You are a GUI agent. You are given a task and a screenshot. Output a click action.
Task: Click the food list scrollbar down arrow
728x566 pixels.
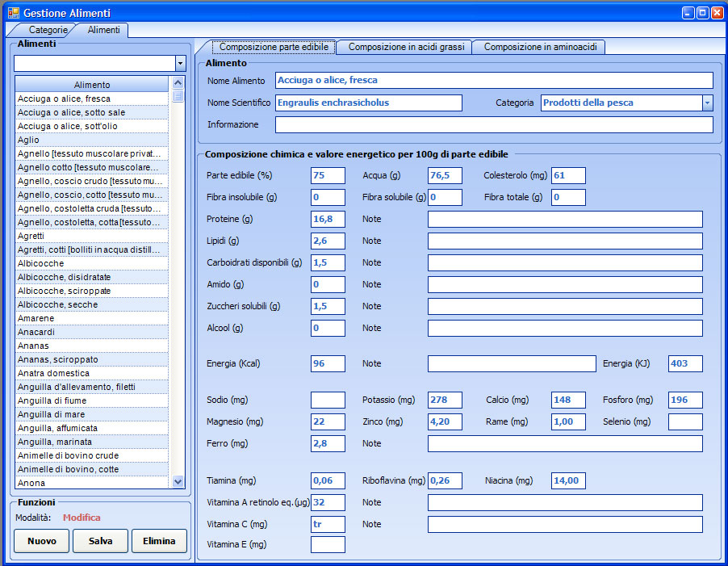tap(178, 482)
